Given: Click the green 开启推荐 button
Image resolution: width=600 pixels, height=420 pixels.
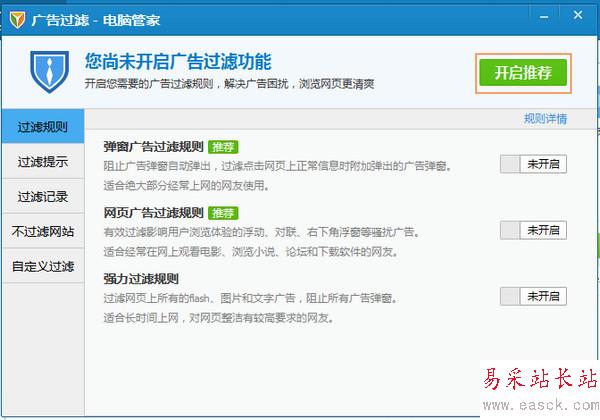Looking at the screenshot, I should tap(523, 73).
